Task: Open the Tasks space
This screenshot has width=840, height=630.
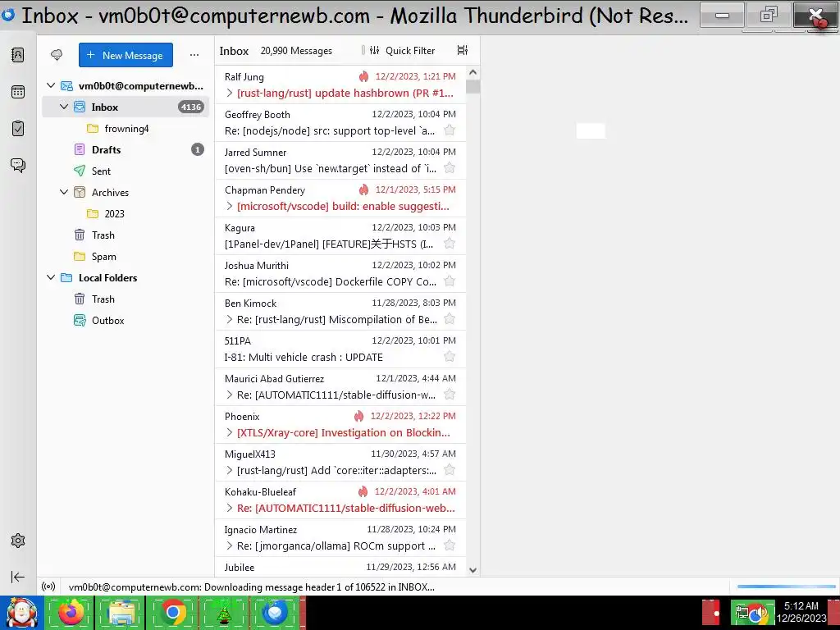Action: click(18, 129)
